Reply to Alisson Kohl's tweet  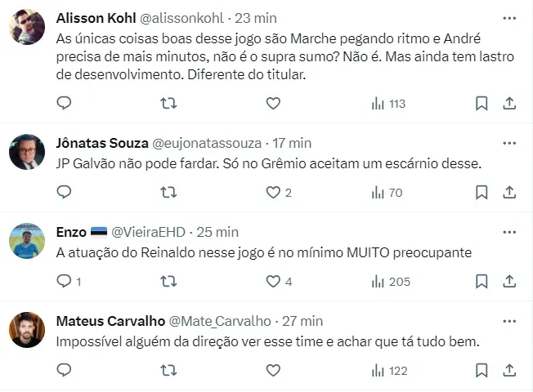point(65,103)
